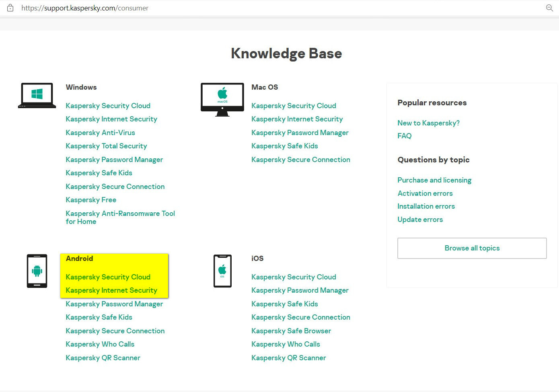Open Mac OS Kaspersky Security Cloud link
This screenshot has width=559, height=392.
point(294,106)
